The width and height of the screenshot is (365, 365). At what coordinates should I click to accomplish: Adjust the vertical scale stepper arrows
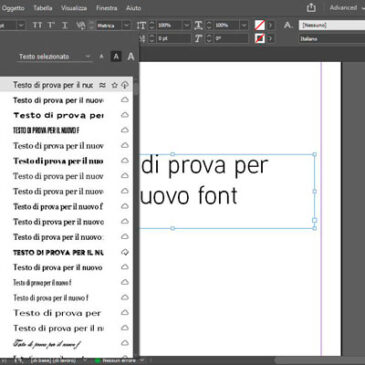pyautogui.click(x=152, y=25)
